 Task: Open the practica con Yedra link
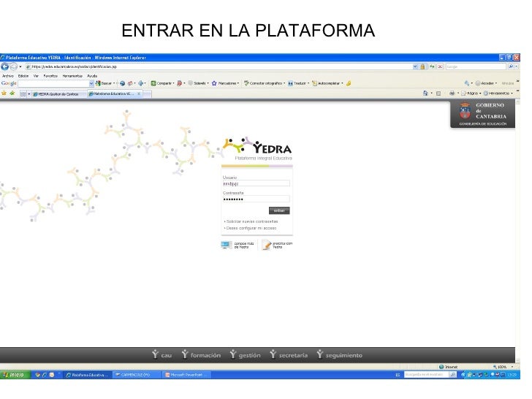[277, 245]
